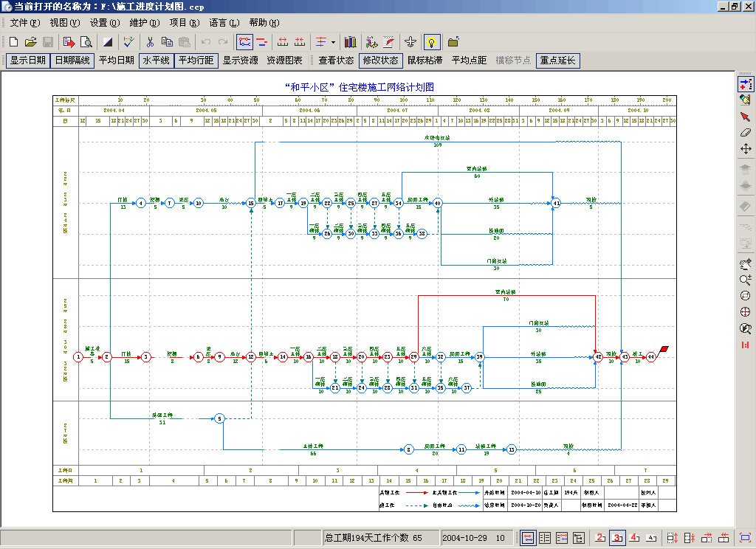Click the chart title 住宅楼施工网络计划图
Screen dimensions: 756x549
[386, 87]
